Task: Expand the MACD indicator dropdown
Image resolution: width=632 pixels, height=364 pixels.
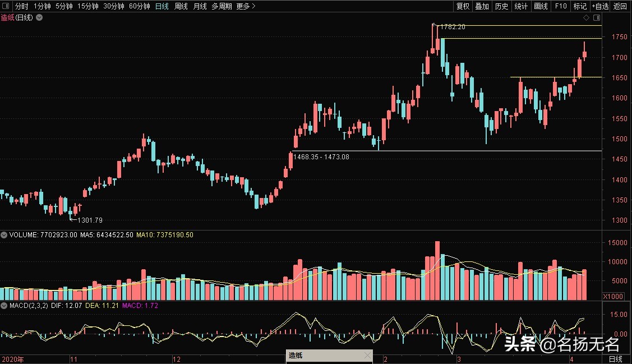Action: (x=4, y=306)
